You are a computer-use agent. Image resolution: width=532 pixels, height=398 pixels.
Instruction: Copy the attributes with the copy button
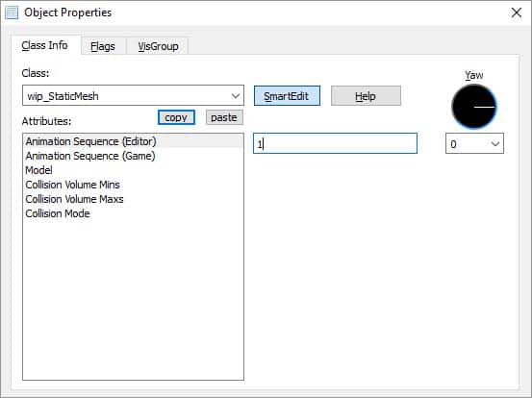tap(176, 117)
